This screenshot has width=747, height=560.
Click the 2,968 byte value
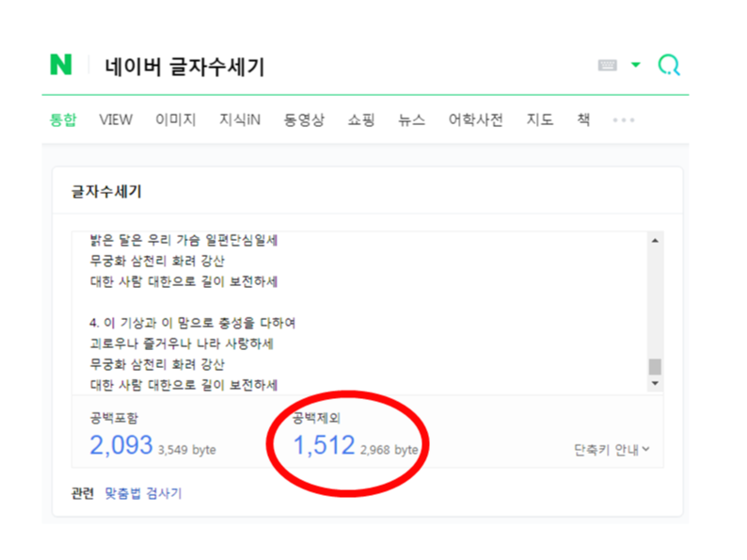pos(389,450)
